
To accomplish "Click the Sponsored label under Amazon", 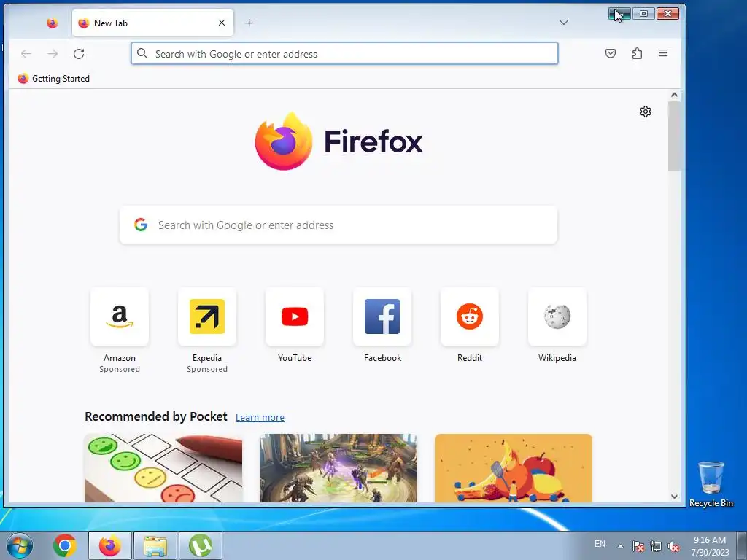I will [x=120, y=369].
